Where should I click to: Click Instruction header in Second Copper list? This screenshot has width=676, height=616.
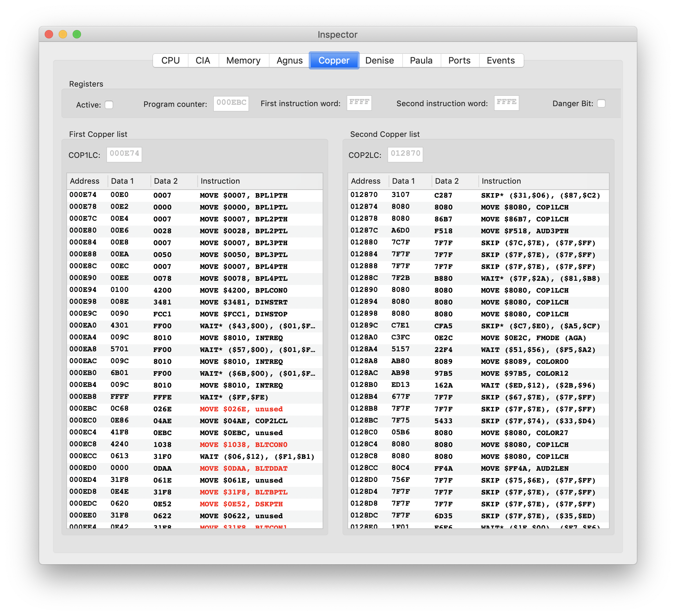[544, 181]
